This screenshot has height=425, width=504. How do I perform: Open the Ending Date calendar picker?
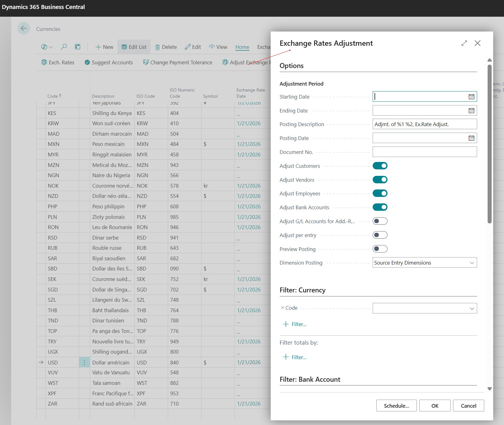(471, 111)
